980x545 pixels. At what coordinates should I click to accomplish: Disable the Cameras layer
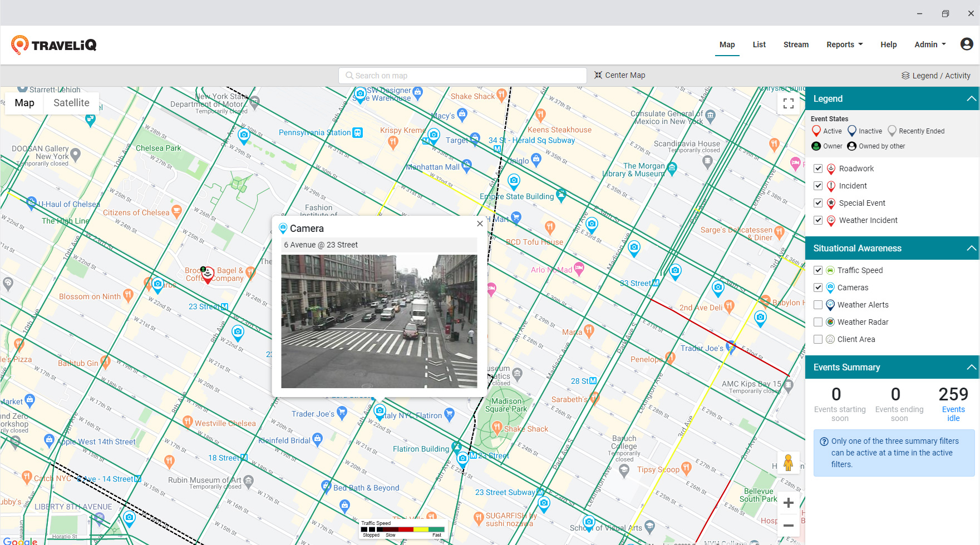818,288
